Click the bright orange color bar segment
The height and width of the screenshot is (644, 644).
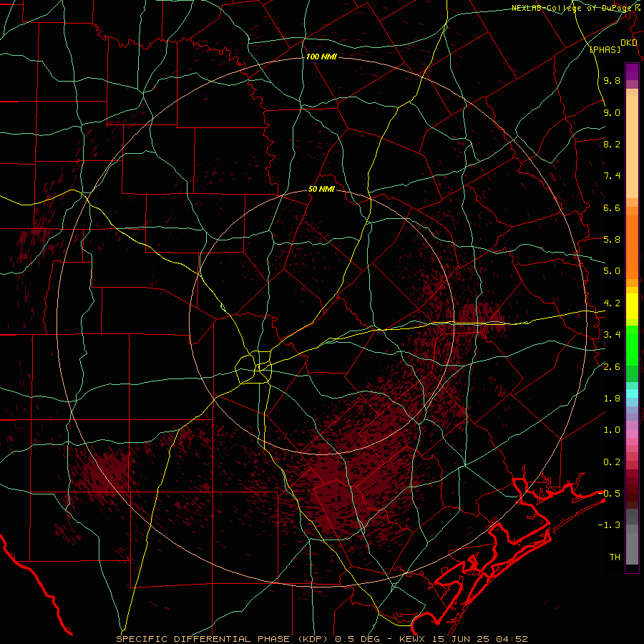(632, 246)
